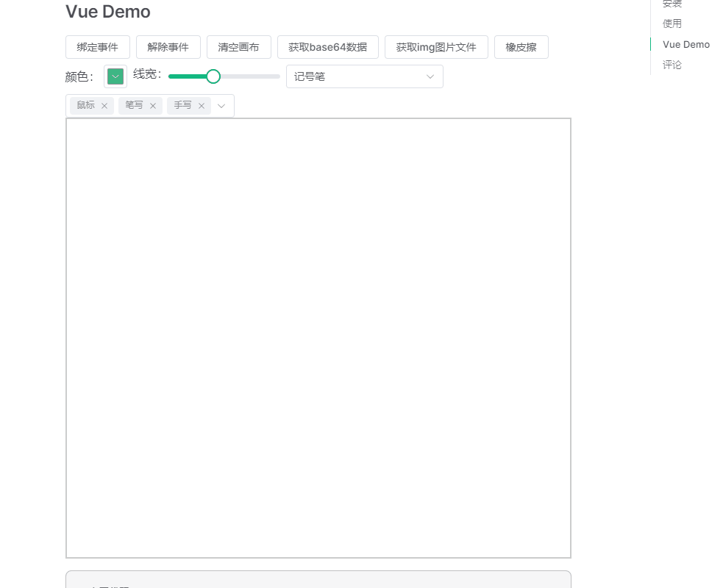Select Vue Demo in the navigation
Screen dimensions: 723x588
click(685, 44)
